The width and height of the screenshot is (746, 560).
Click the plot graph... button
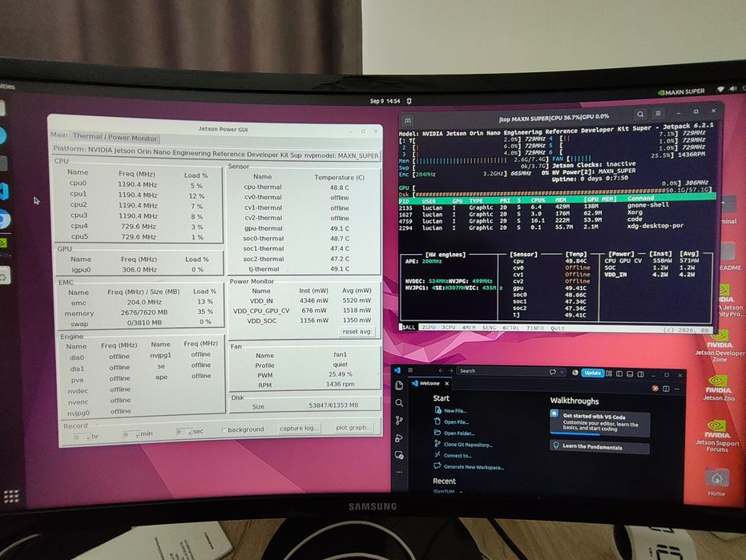coord(353,427)
